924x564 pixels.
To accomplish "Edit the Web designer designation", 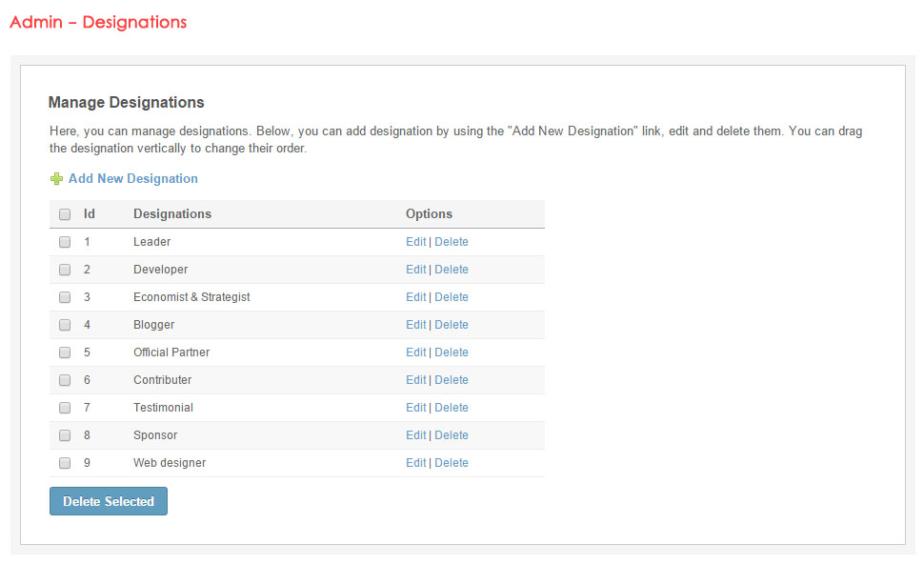I will pos(415,463).
